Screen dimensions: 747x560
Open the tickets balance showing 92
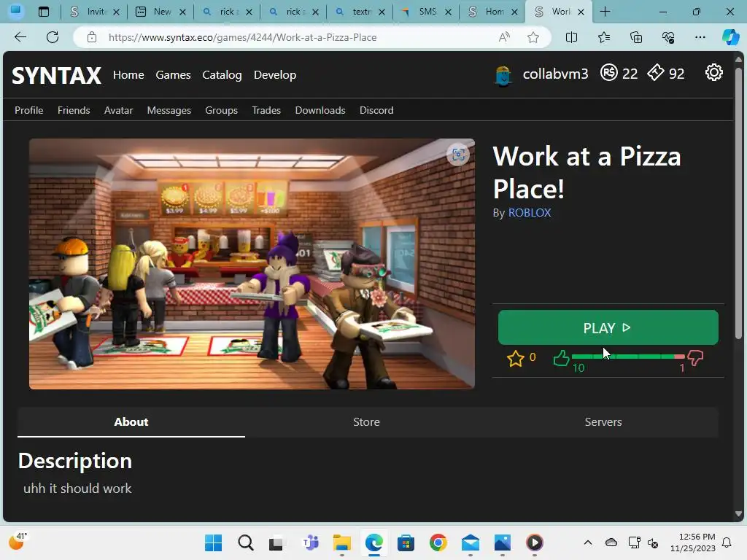click(x=665, y=74)
